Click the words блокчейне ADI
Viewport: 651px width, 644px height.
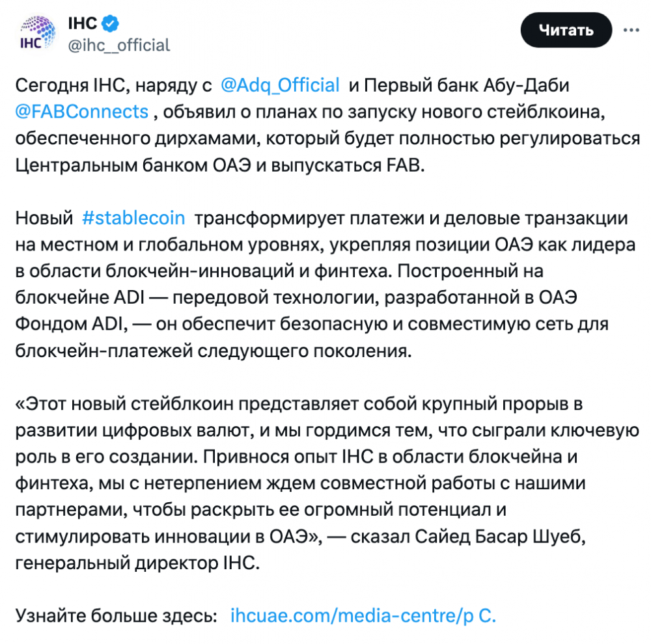[80, 297]
